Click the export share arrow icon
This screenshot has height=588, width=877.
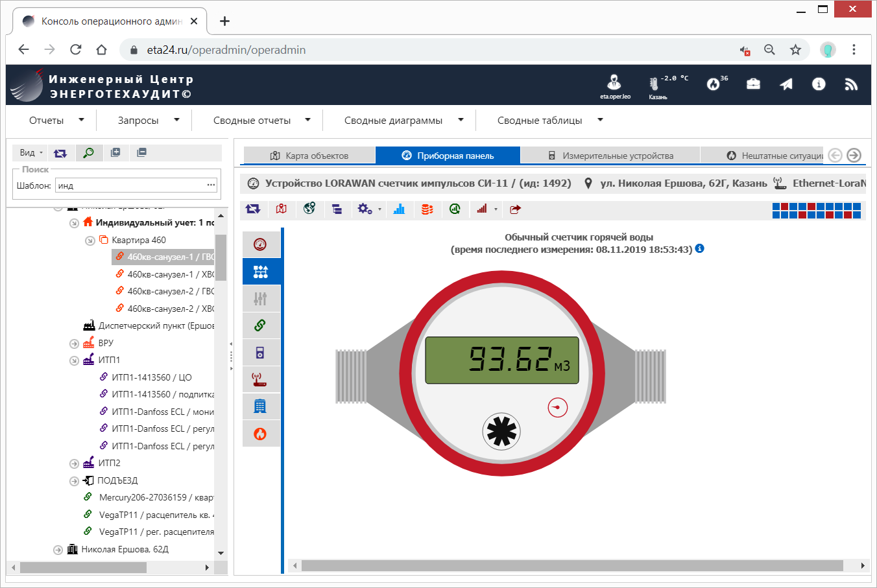click(515, 209)
